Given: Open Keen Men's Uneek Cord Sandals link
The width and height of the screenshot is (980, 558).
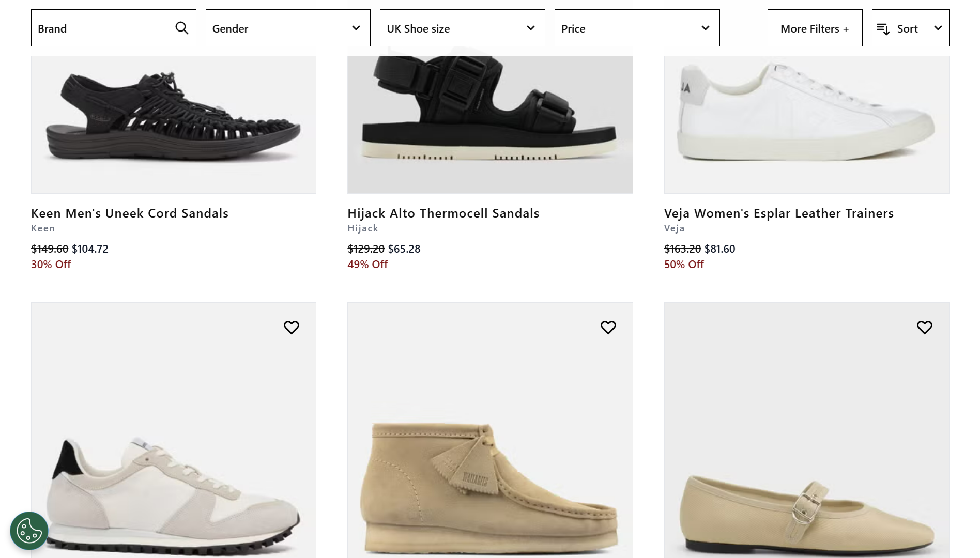Looking at the screenshot, I should tap(130, 213).
